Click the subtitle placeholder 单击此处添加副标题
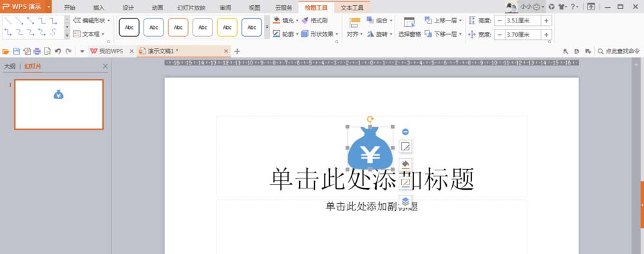 click(x=372, y=206)
